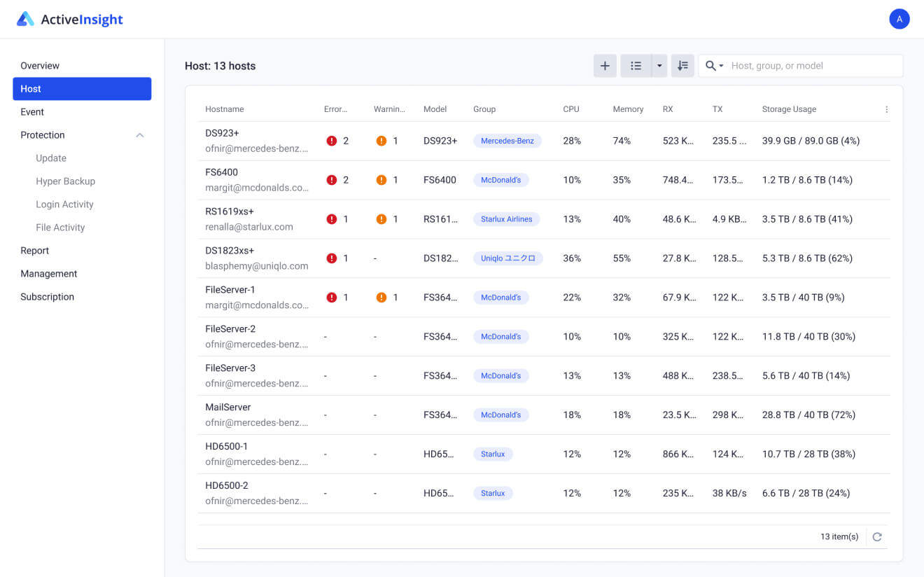The width and height of the screenshot is (924, 577).
Task: Switch to list view layout icon
Action: 636,66
